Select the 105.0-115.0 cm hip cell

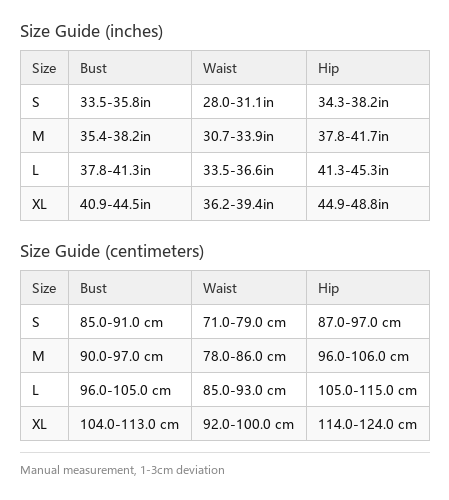pos(368,390)
